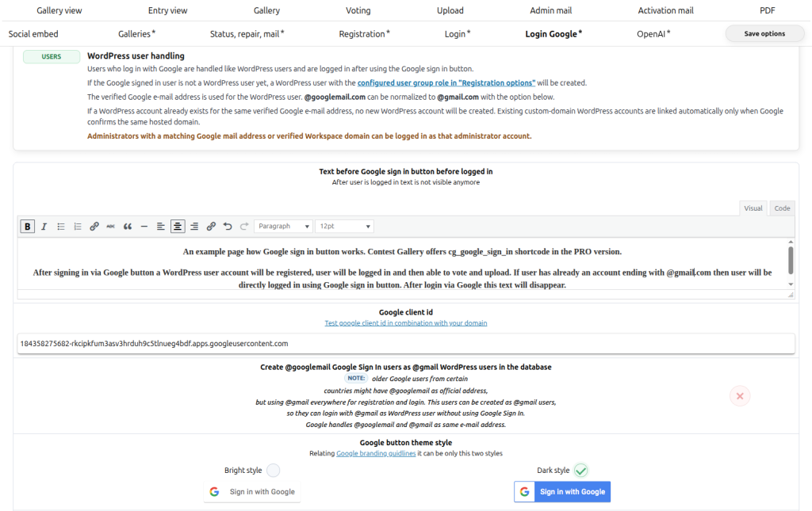Click the WordPress user handling heading
Image resolution: width=812 pixels, height=511 pixels.
136,56
